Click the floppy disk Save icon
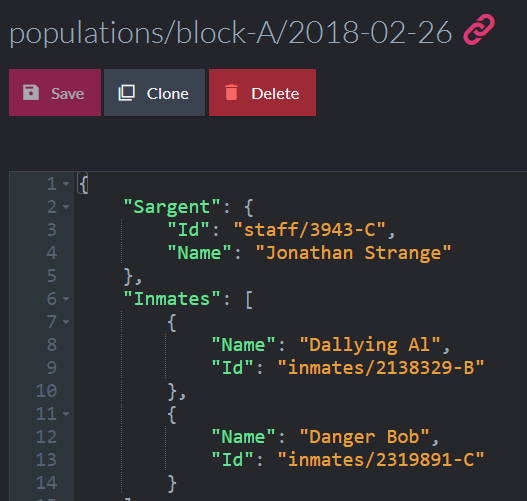527x501 pixels. pos(31,92)
